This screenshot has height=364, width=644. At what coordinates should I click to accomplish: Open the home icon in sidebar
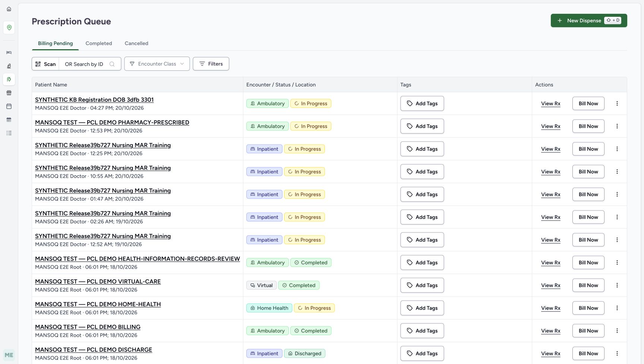[9, 9]
